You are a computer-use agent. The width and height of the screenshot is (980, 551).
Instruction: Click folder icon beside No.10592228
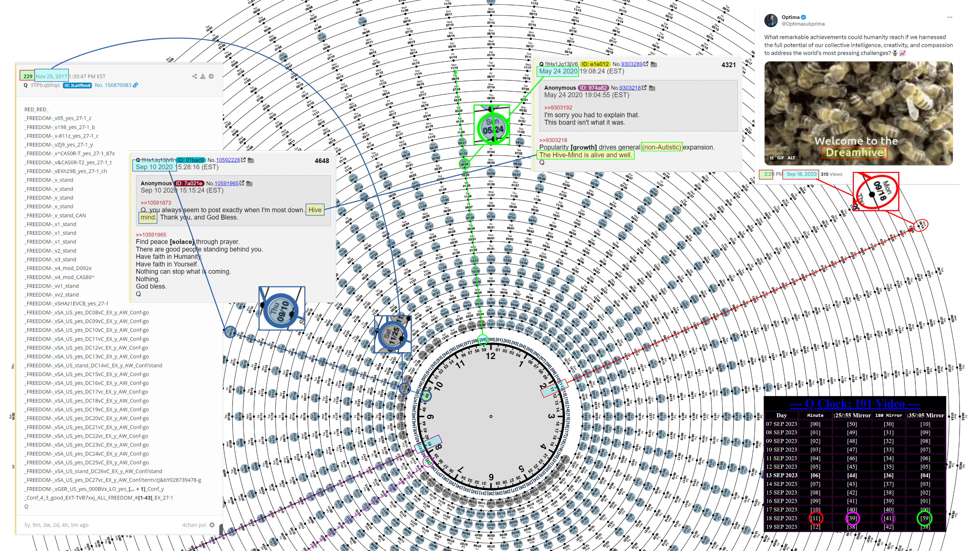(x=251, y=160)
